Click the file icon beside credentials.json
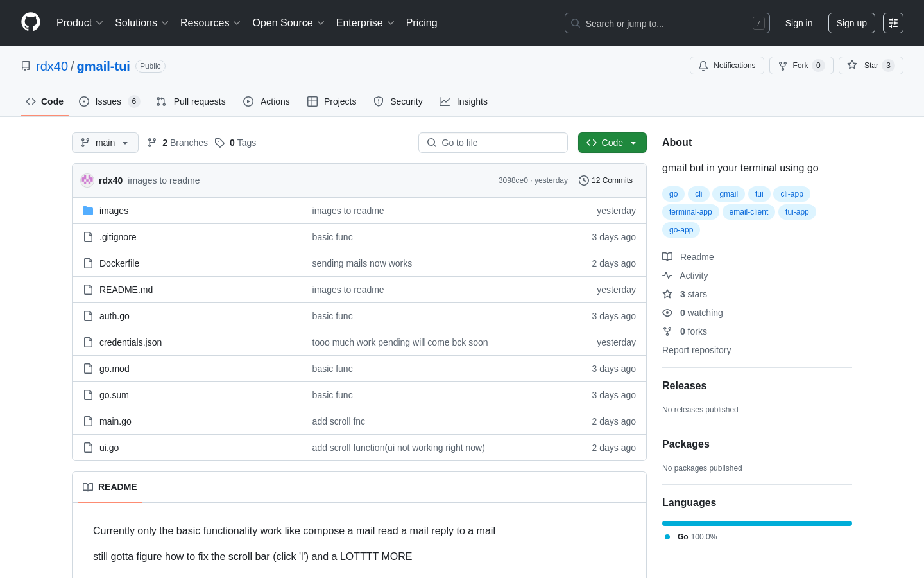This screenshot has height=578, width=924. (88, 342)
